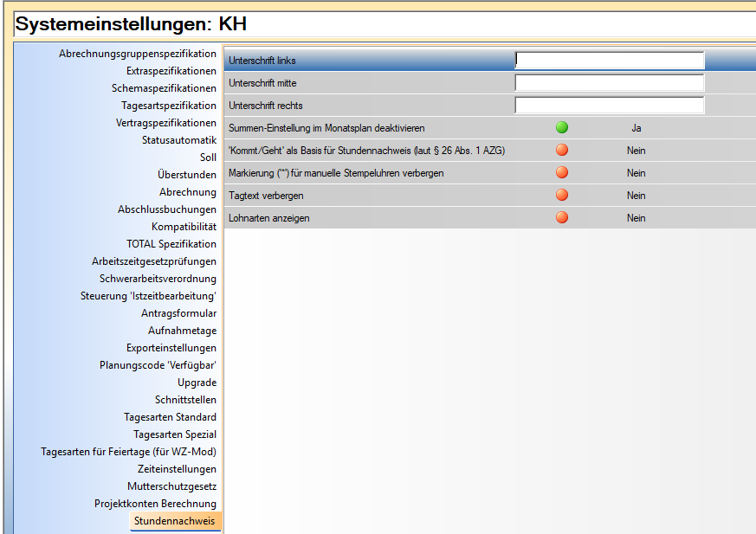Image resolution: width=756 pixels, height=534 pixels.
Task: Toggle green indicator for Summen-Einstellung im Monatsplan
Action: 562,128
